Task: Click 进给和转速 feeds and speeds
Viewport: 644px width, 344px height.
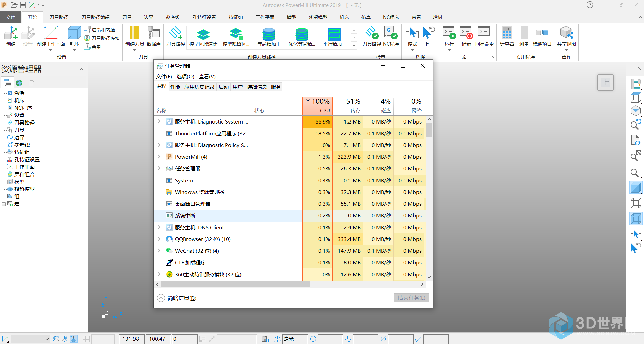Action: 100,30
